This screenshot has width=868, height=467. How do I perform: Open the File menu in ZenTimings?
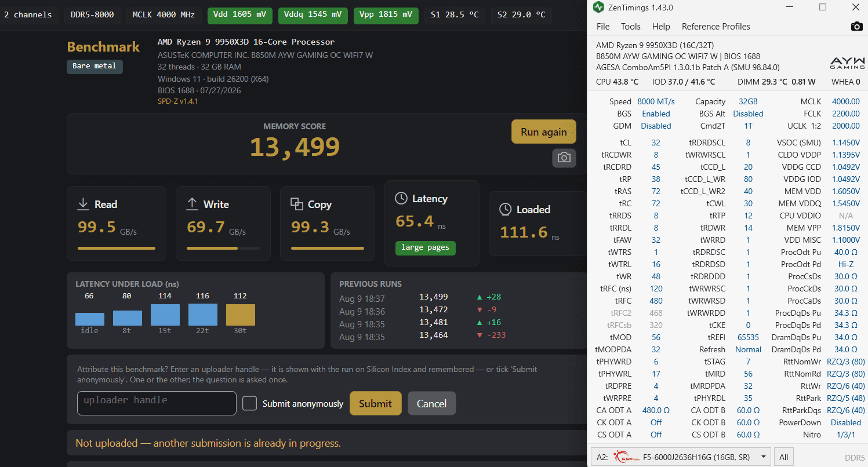[603, 27]
